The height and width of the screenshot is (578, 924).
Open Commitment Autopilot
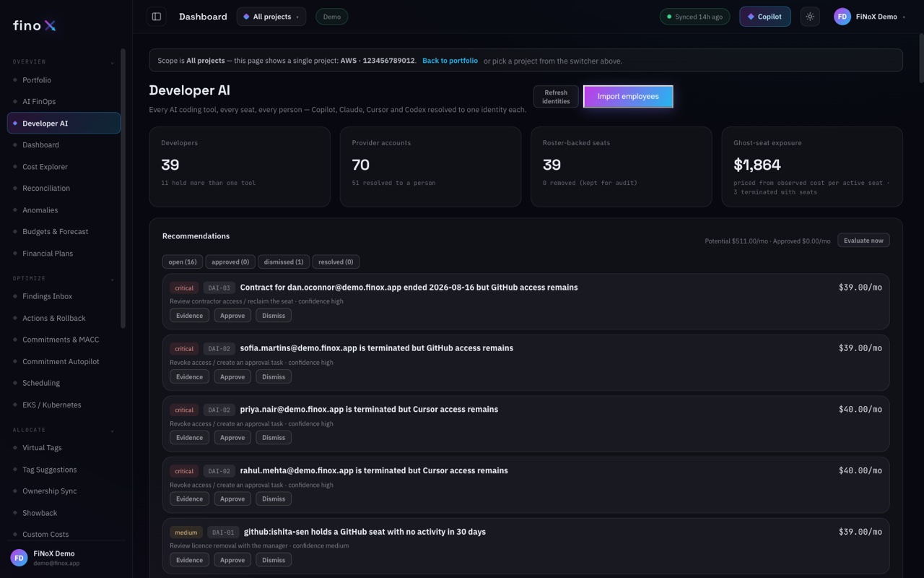click(64, 361)
